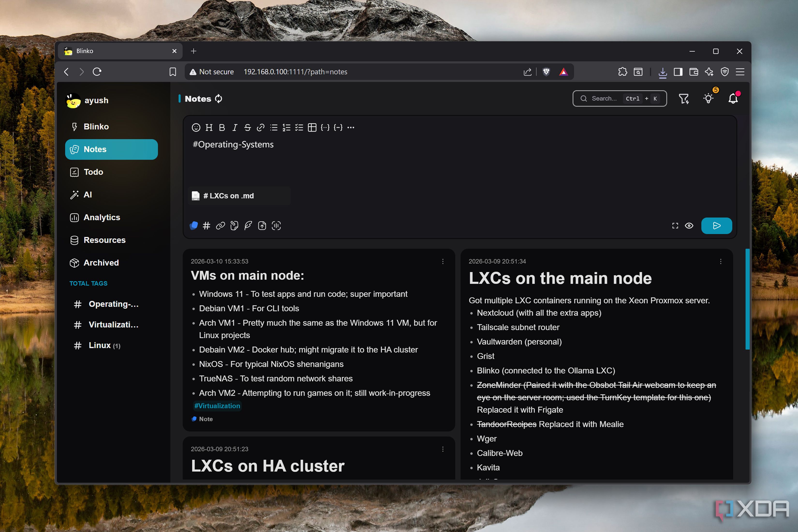Open the Analytics section in sidebar

click(111, 217)
